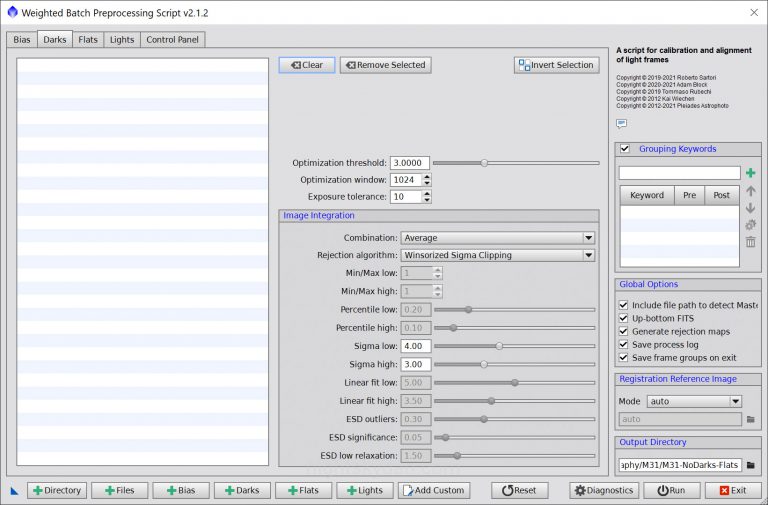The image size is (768, 505).
Task: Click the move keyword down arrow icon
Action: click(750, 208)
